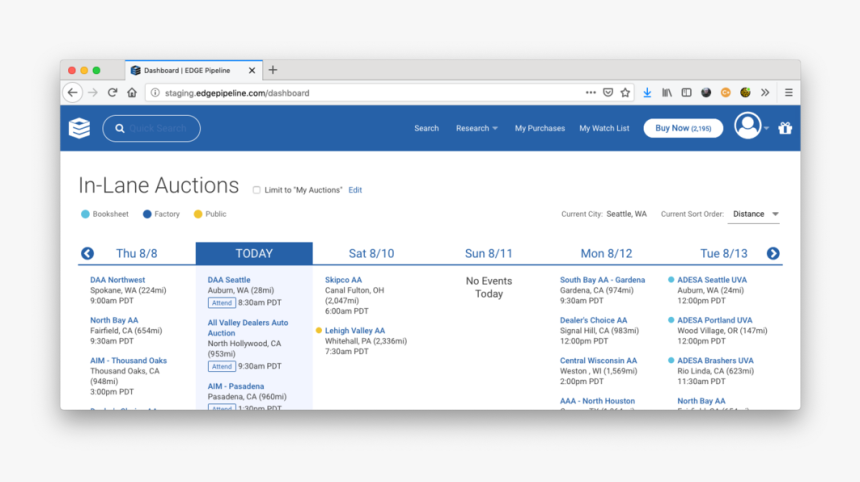Open the Thursday North Bay AA Fairfield link

[114, 320]
